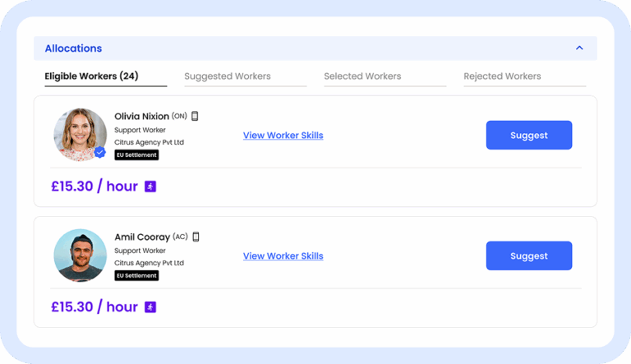The image size is (631, 364).
Task: Click Amil Cooray's profile photo
Action: point(80,255)
